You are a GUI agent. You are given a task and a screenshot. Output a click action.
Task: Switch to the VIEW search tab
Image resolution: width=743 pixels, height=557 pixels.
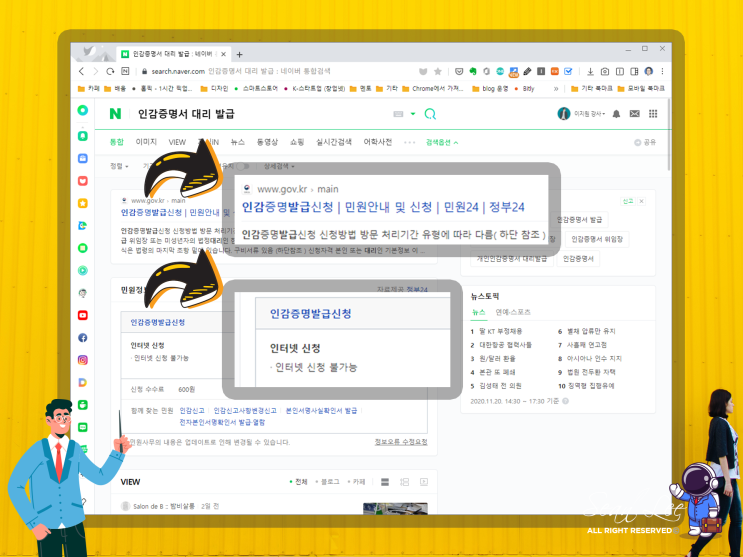coord(177,142)
